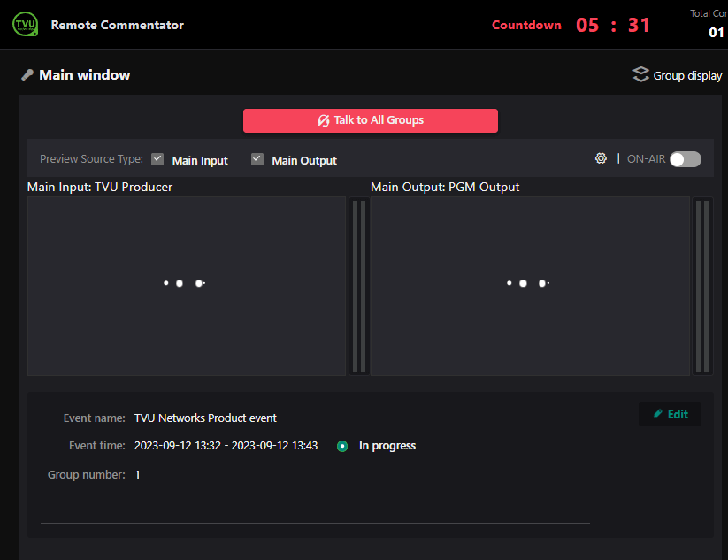Image resolution: width=728 pixels, height=560 pixels.
Task: Click the Main Input audio level meter
Action: 359,286
